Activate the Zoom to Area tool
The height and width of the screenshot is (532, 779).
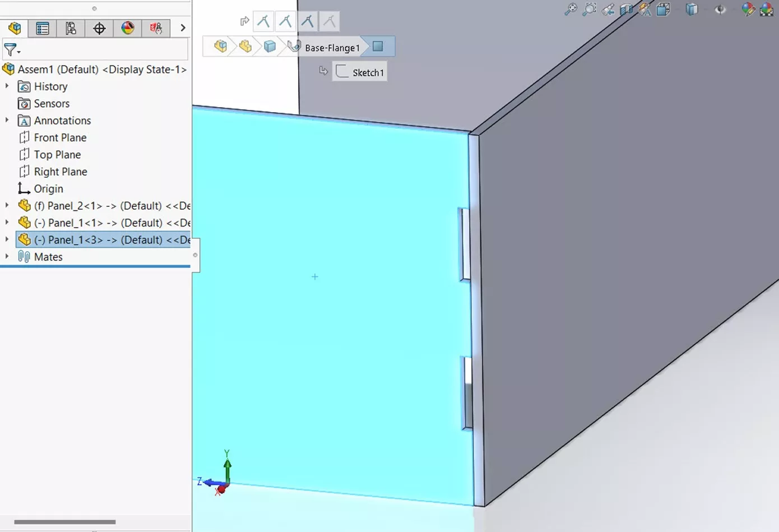tap(589, 10)
